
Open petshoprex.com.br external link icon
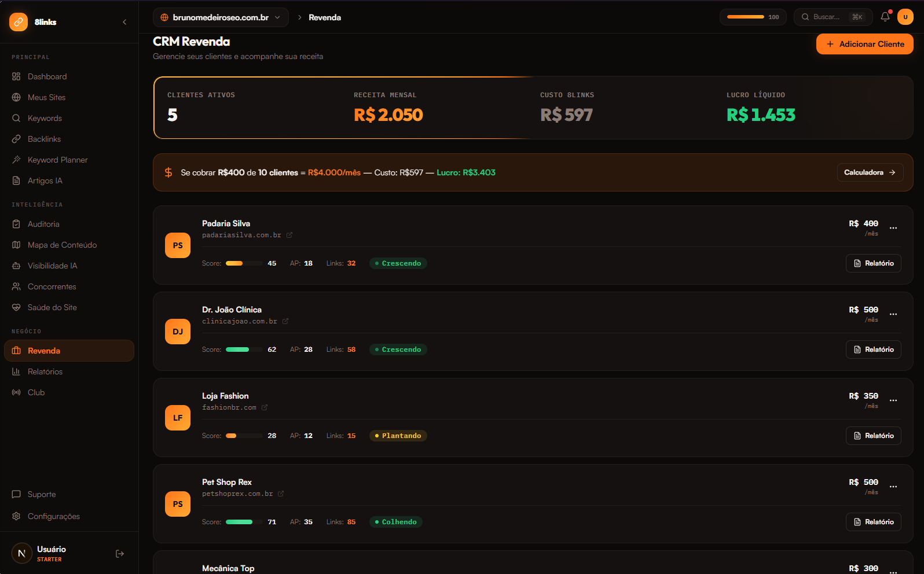coord(281,494)
